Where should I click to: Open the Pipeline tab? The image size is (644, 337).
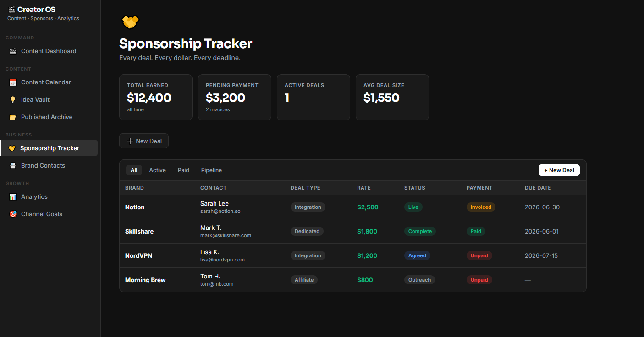pyautogui.click(x=211, y=170)
